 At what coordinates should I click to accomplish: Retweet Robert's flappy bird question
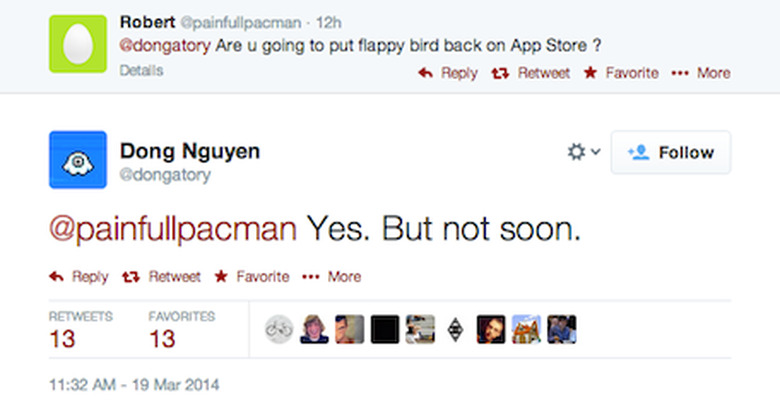[x=531, y=73]
